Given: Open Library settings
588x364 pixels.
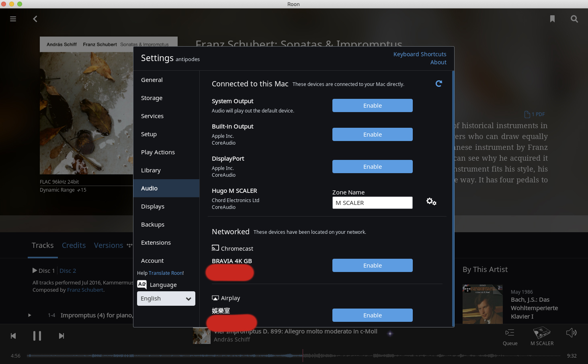Looking at the screenshot, I should [166, 170].
